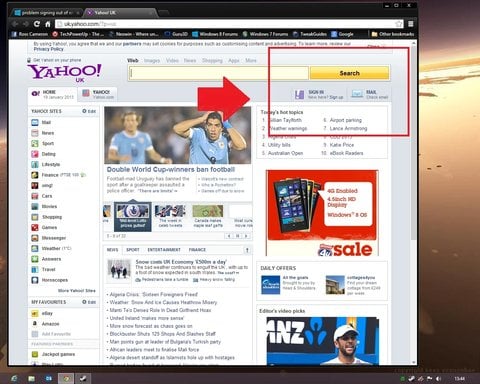Click the browser back arrow
Viewport: 480px width, 384px height.
(15, 24)
